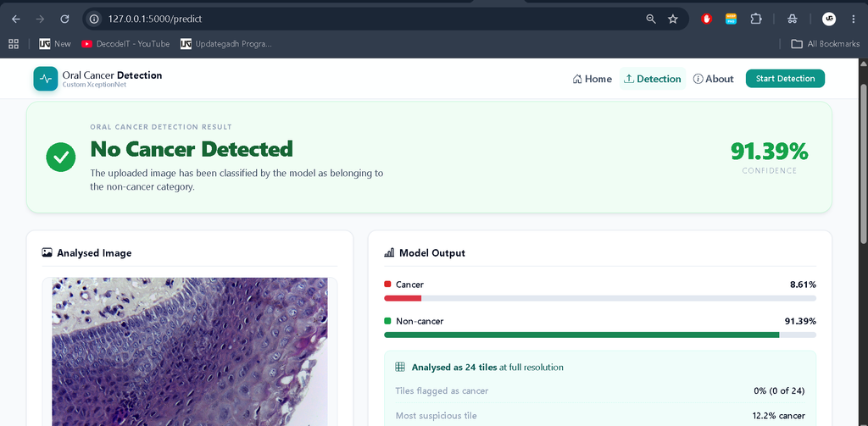Click the browser forward arrow
The height and width of the screenshot is (426, 868).
[40, 19]
